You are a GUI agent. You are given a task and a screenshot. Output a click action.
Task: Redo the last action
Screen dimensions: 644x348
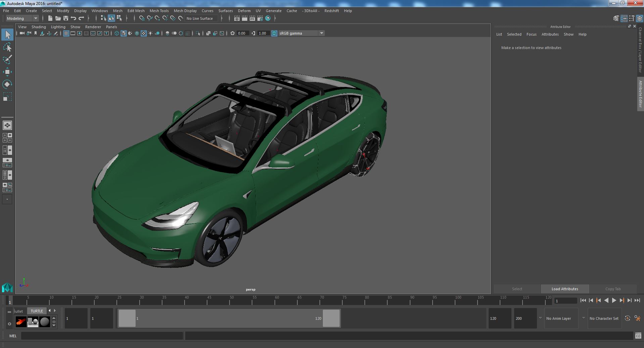coord(81,18)
